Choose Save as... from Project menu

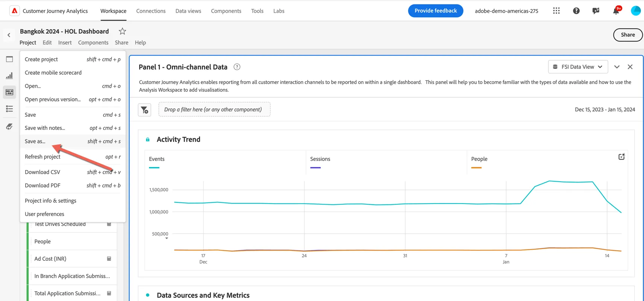tap(73, 141)
